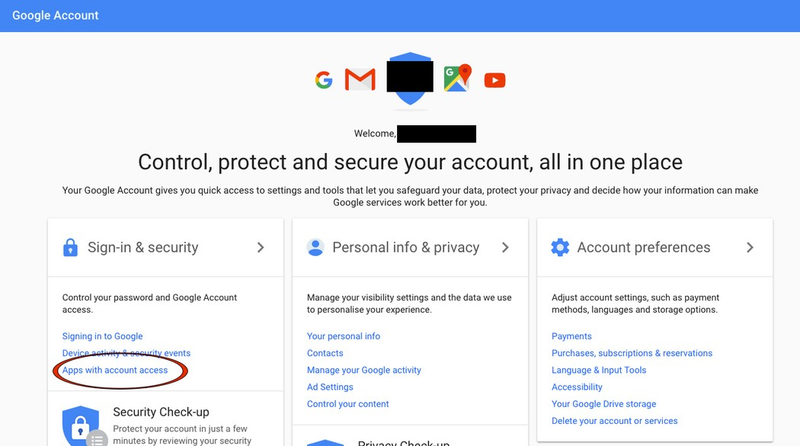Click the blue padlock Sign-in & security icon
The height and width of the screenshot is (446, 800).
(x=70, y=247)
